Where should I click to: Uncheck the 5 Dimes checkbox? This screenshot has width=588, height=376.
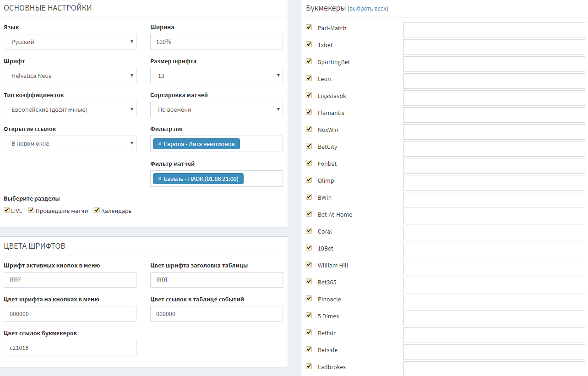pyautogui.click(x=309, y=316)
